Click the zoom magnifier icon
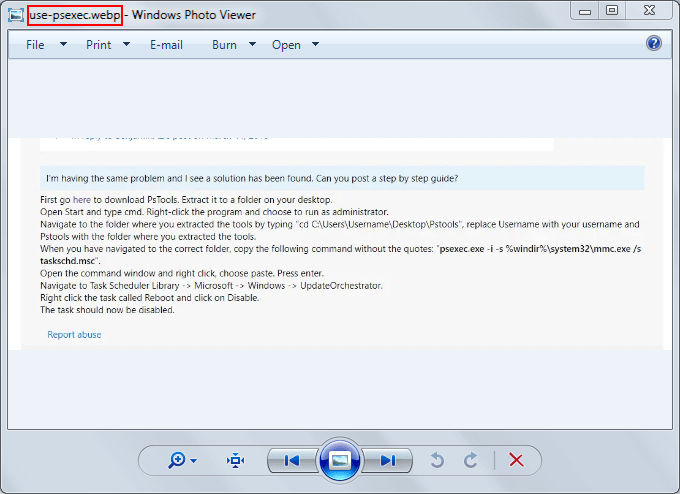The height and width of the screenshot is (494, 680). pos(177,460)
